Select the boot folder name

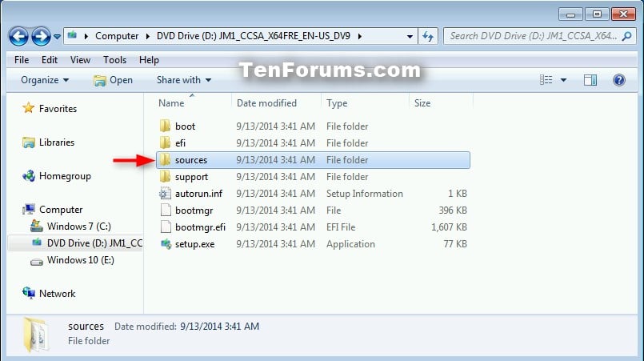click(185, 126)
